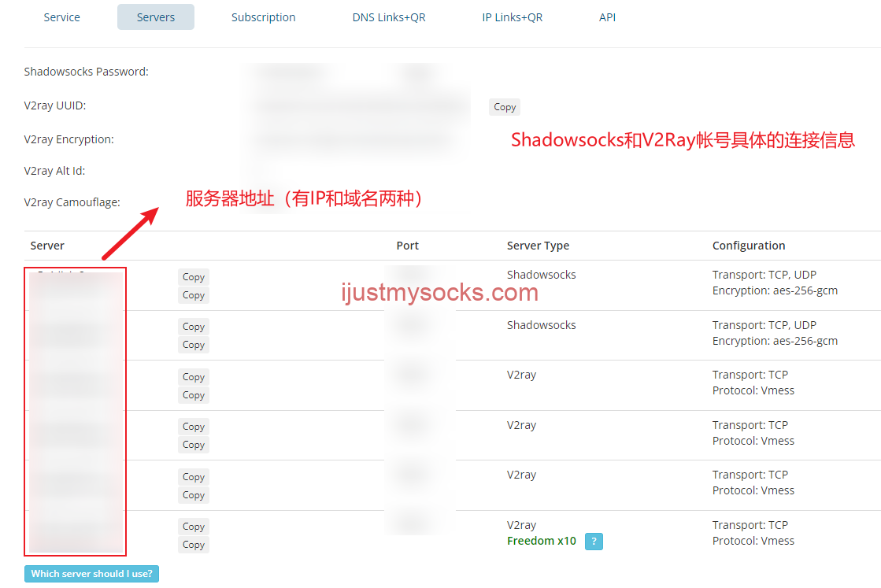Click the V2ray UUID label

click(x=55, y=105)
